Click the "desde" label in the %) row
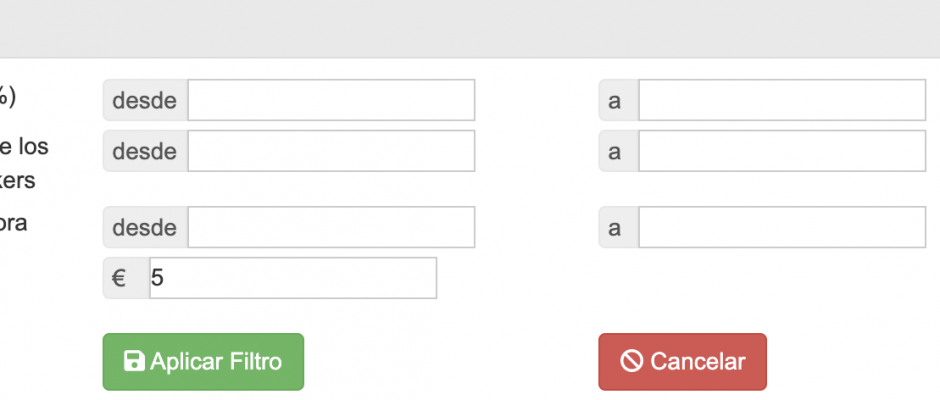 (145, 100)
